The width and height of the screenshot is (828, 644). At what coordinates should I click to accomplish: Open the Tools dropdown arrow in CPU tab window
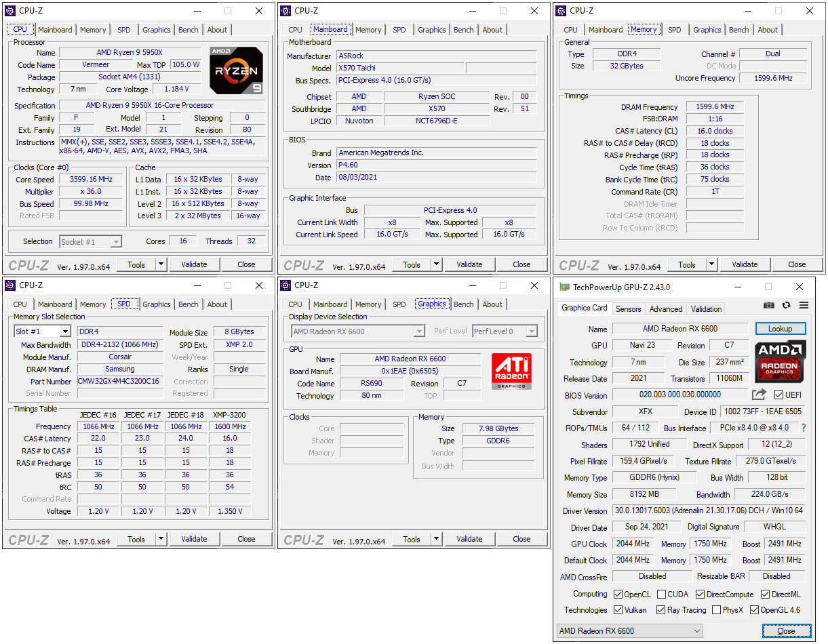161,264
